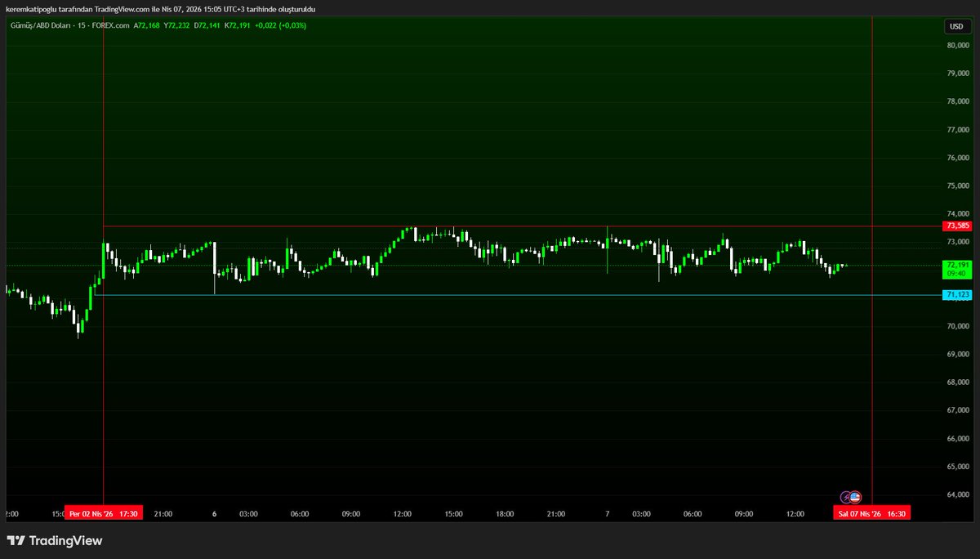The height and width of the screenshot is (559, 980).
Task: Click the 76,000 price axis label
Action: pos(957,158)
